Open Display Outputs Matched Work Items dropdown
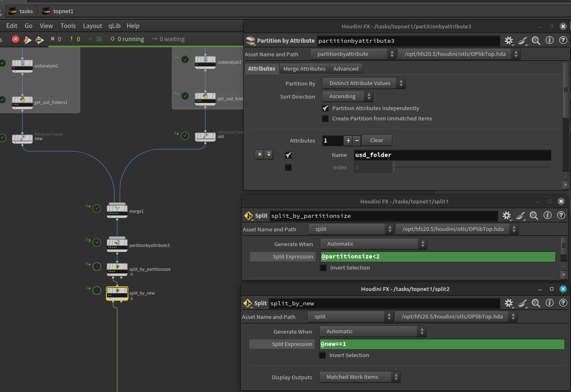 359,377
